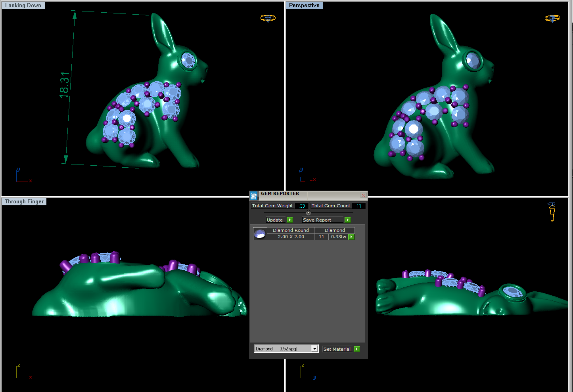
Task: Collapse the Gem Reporter panel using the circular arrow
Action: 309,213
